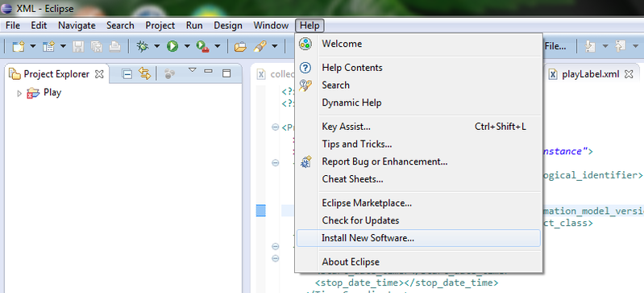Choose Check for Updates entry

point(418,220)
